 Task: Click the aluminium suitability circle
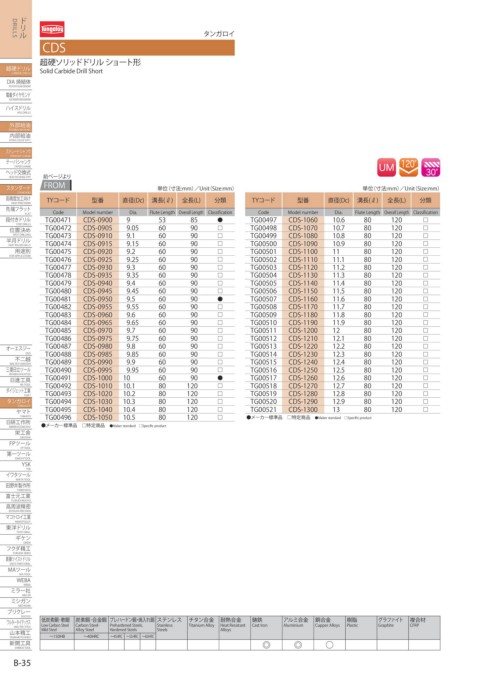click(298, 645)
